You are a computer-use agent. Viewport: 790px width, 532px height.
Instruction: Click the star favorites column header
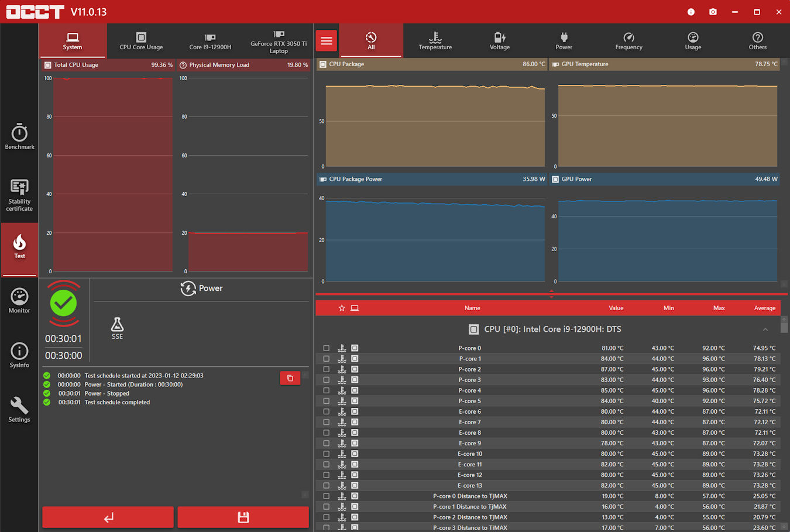pos(342,308)
